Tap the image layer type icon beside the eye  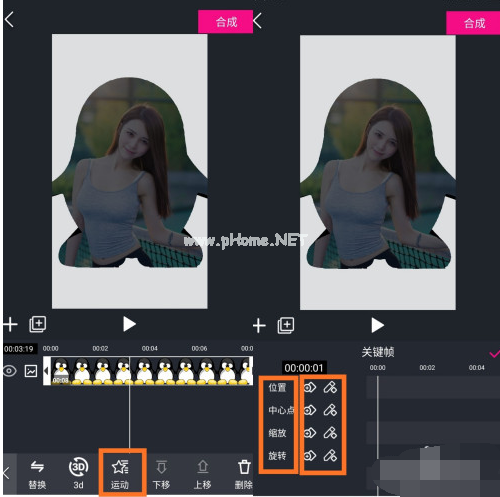pyautogui.click(x=31, y=371)
